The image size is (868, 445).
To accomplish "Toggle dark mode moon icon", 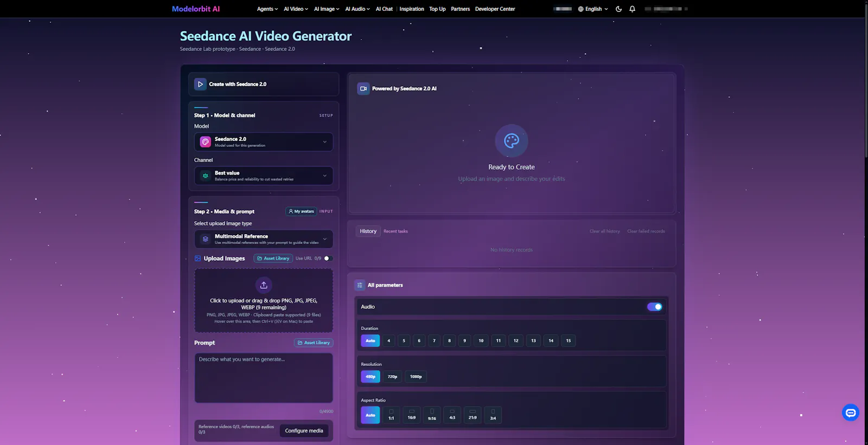I will [618, 9].
